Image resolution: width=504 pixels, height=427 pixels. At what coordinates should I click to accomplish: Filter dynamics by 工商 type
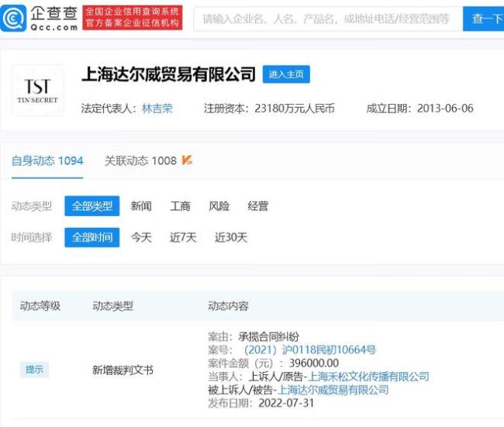(x=180, y=206)
